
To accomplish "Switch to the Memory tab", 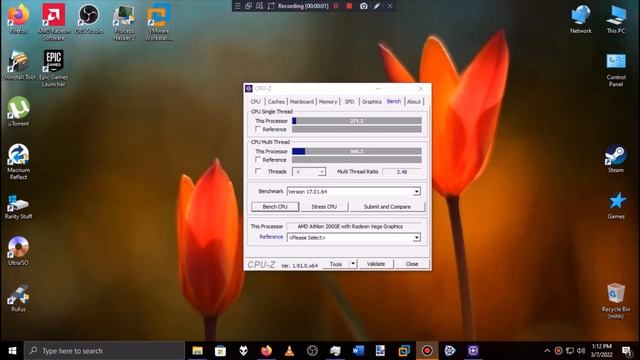I will 328,102.
